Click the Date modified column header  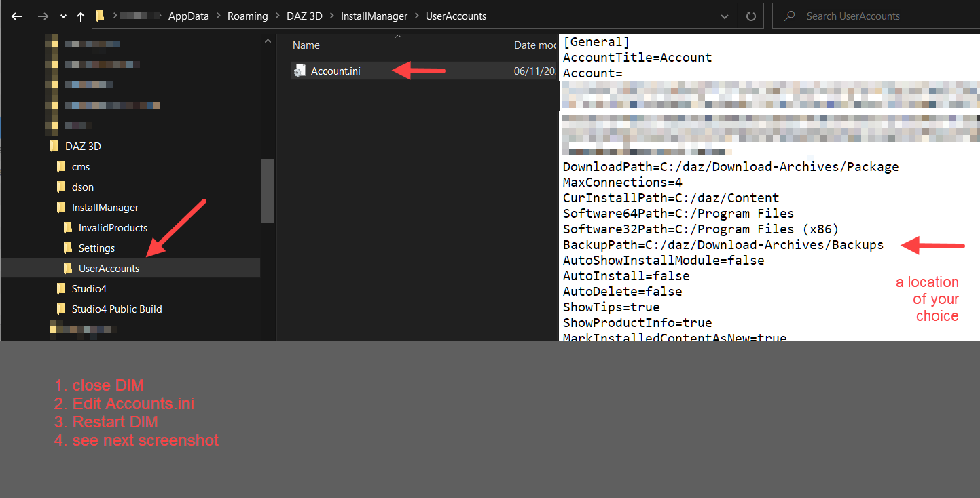tap(534, 45)
